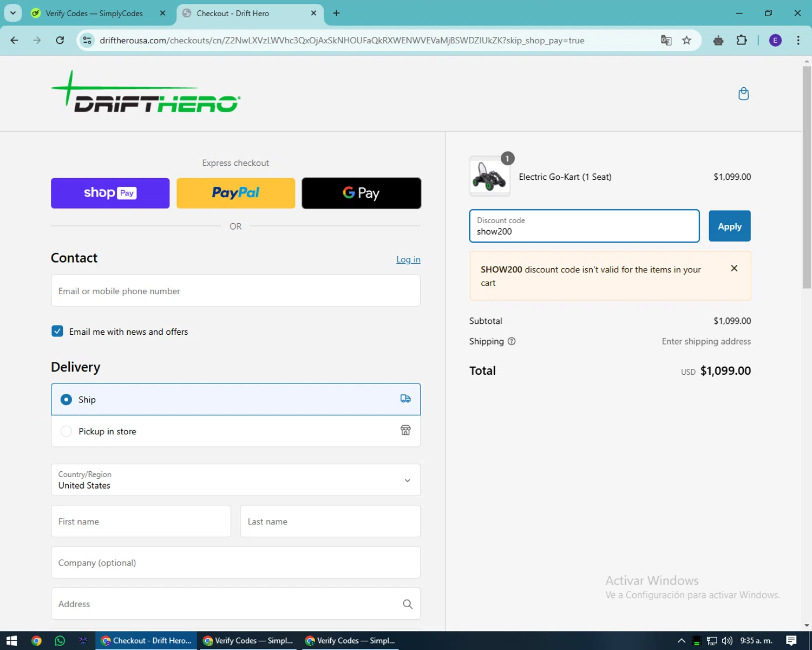Screen dimensions: 812x650
Task: Click the store pickup icon
Action: (405, 431)
